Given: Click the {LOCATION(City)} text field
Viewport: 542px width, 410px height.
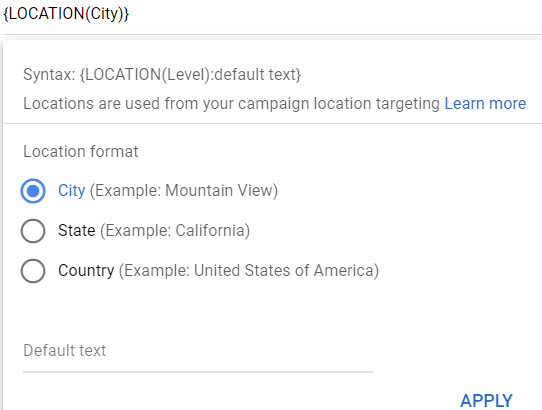Looking at the screenshot, I should pyautogui.click(x=272, y=15).
